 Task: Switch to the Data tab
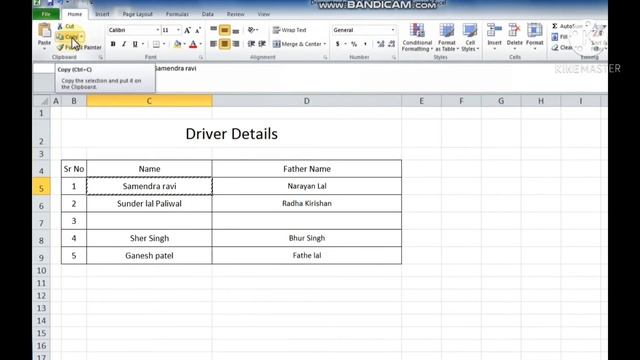coord(207,14)
